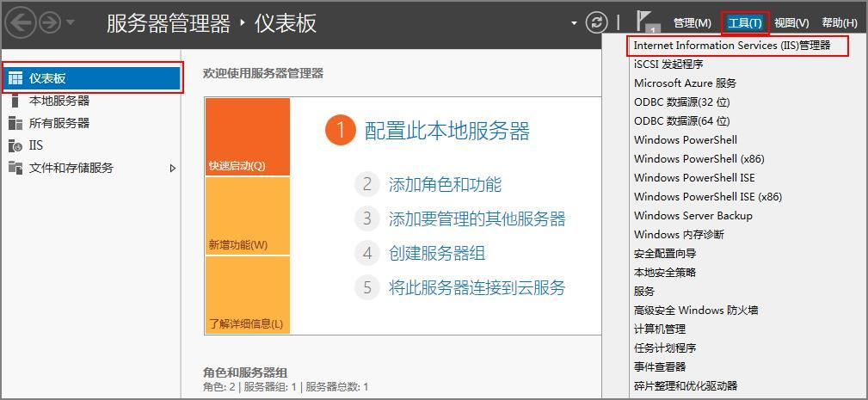The height and width of the screenshot is (400, 868).
Task: Click the back navigation arrow icon
Action: tap(21, 22)
